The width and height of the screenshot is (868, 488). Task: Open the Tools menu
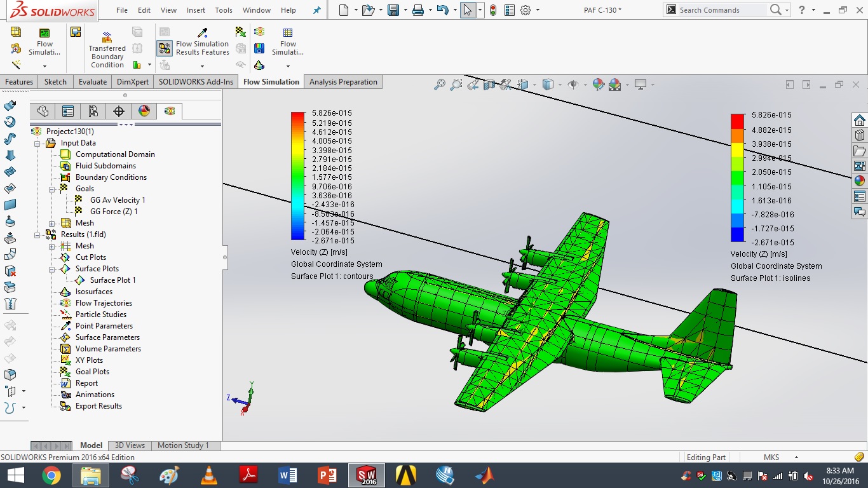coord(224,10)
